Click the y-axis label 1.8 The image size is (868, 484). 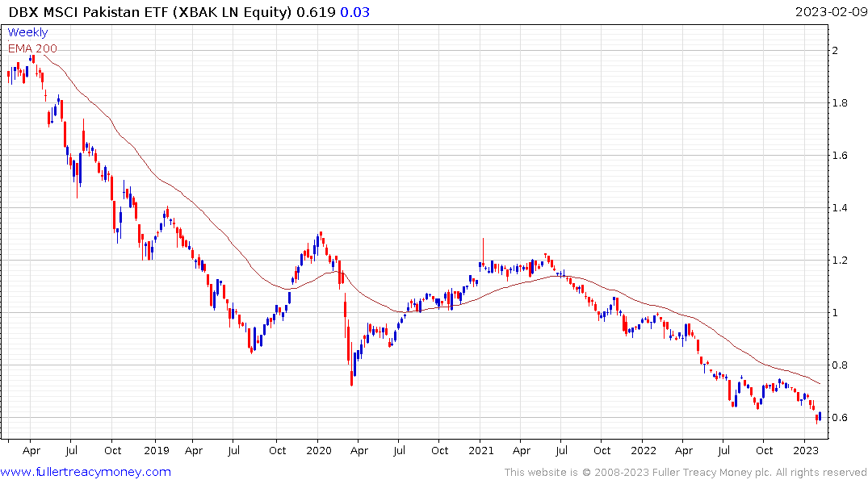pos(840,103)
